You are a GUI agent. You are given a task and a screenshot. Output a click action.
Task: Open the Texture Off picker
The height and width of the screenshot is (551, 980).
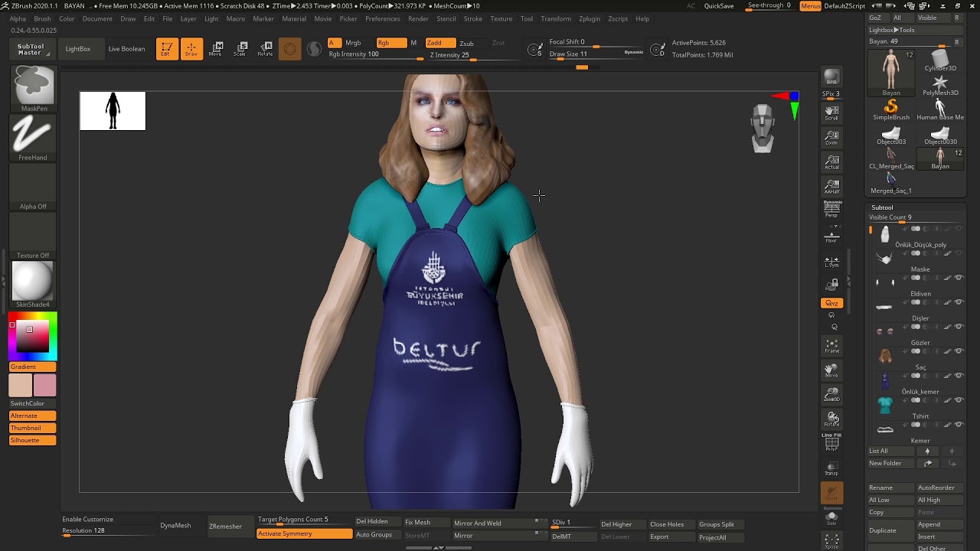click(33, 236)
